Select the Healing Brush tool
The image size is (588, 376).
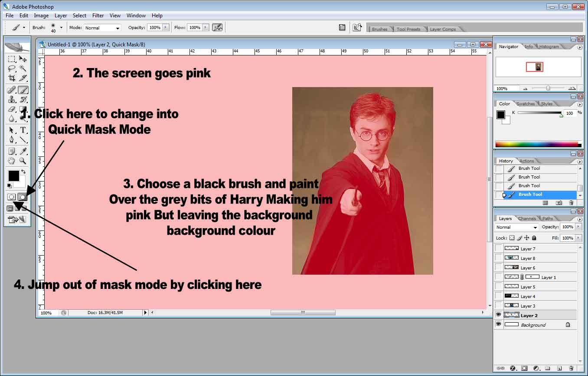click(12, 90)
